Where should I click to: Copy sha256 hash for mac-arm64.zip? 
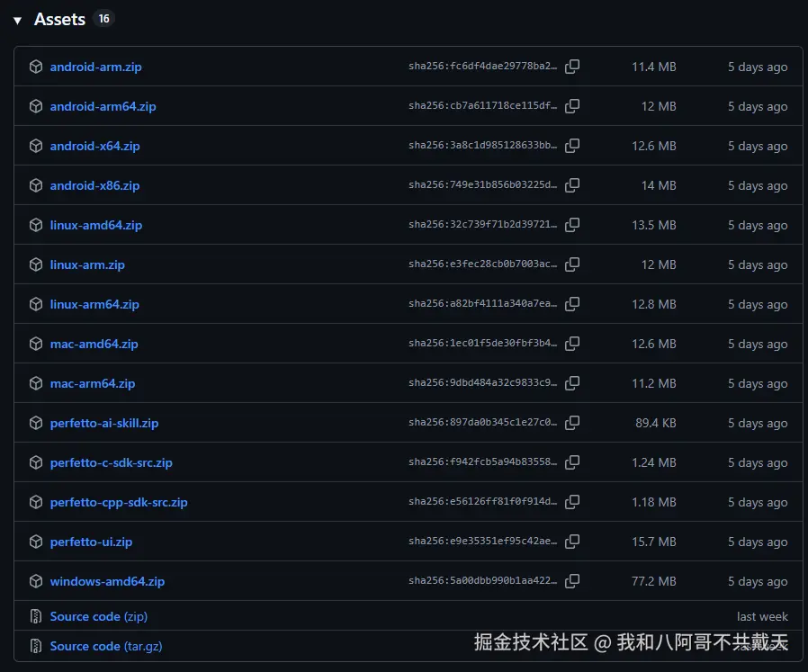572,383
